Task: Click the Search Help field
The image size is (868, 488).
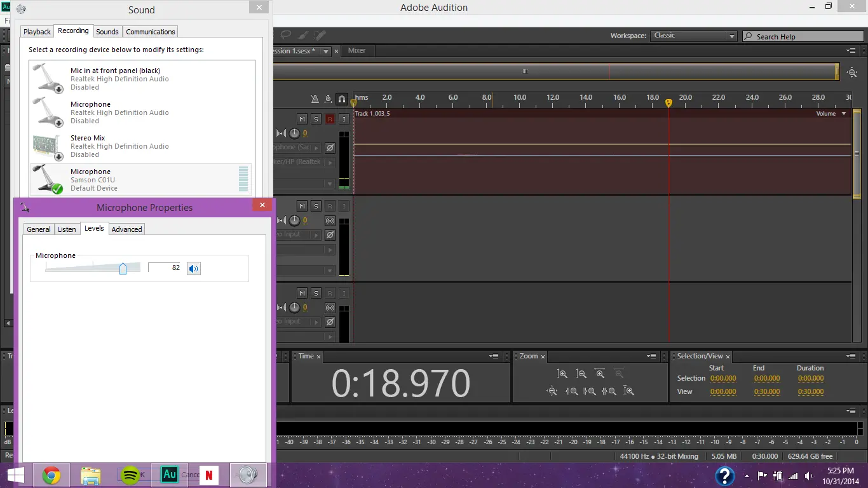Action: tap(804, 36)
